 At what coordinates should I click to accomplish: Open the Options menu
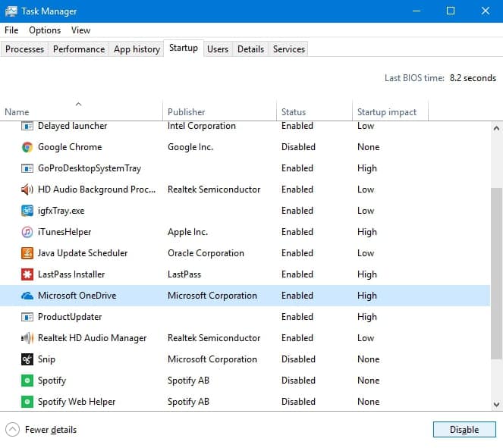click(x=45, y=30)
